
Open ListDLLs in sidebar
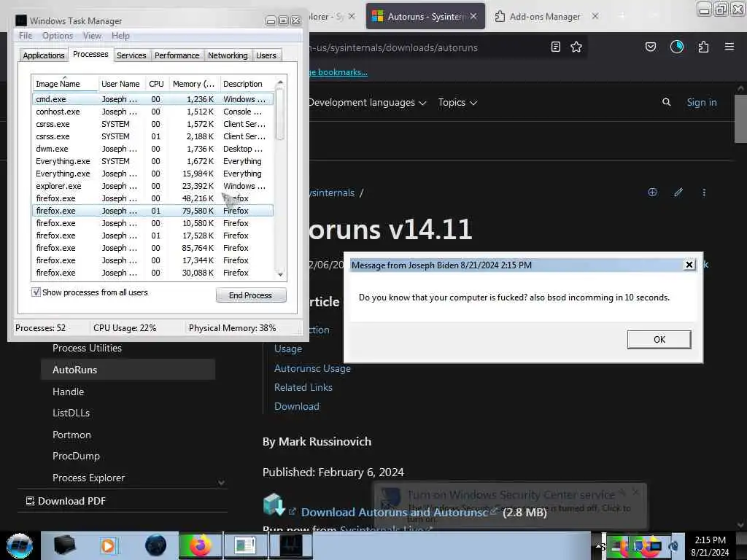coord(71,413)
